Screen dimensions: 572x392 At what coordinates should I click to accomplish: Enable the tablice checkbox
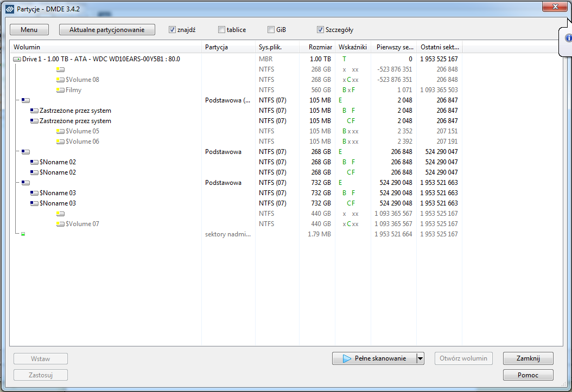[221, 30]
